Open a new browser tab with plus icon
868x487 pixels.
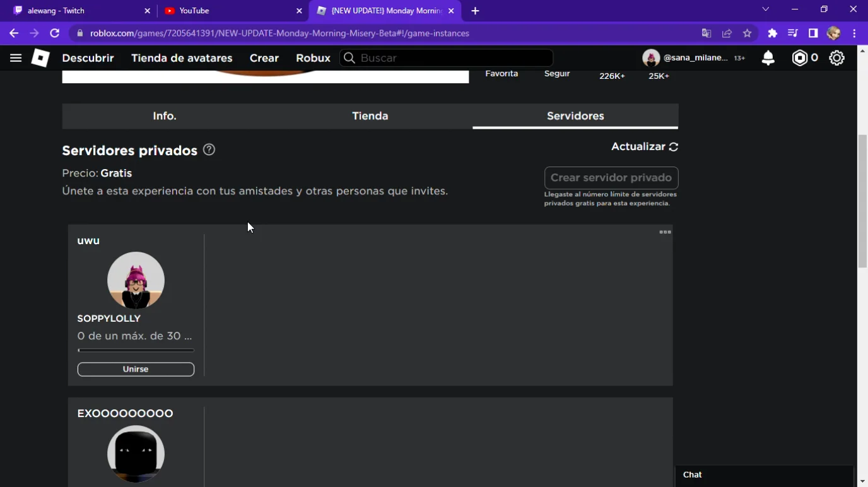[475, 11]
